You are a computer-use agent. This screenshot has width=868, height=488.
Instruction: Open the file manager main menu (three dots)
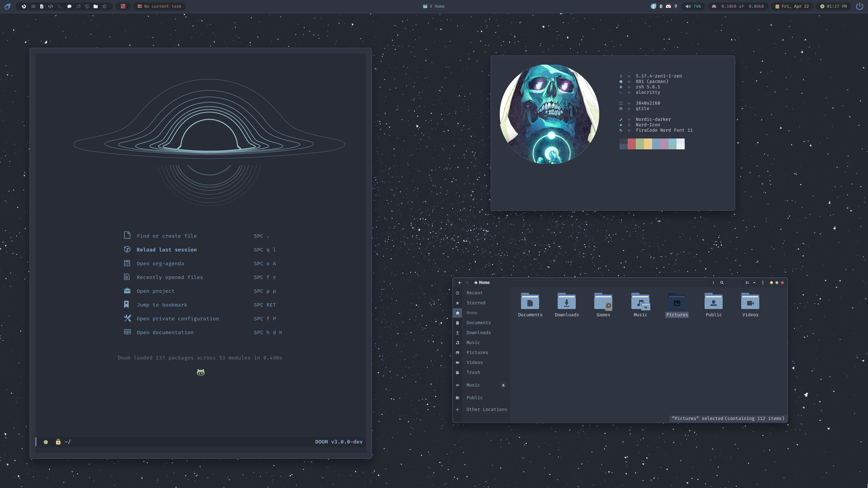(x=763, y=283)
